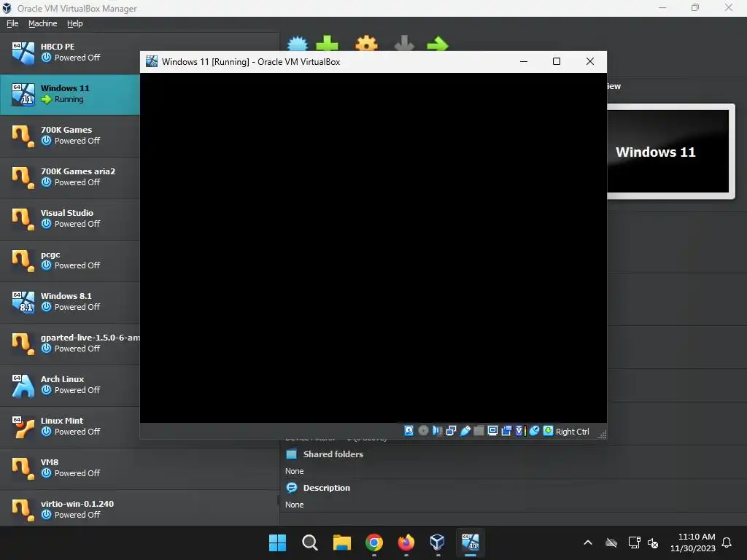
Task: Click the cloud sync tray icon
Action: click(x=611, y=542)
